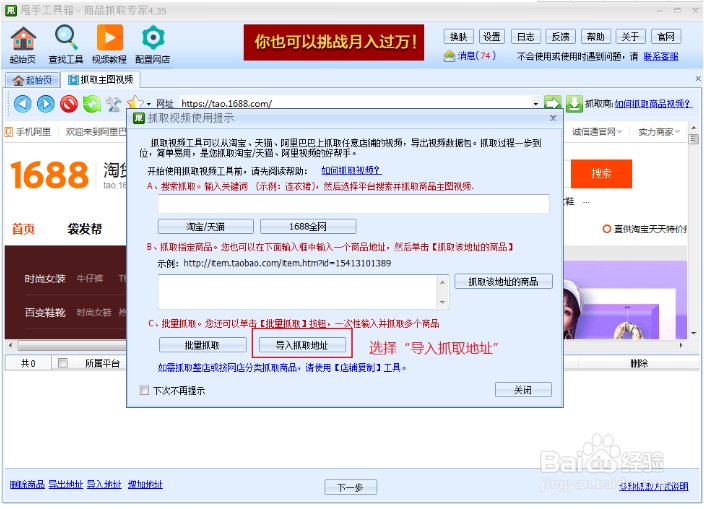Click the 关于 button
704x509 pixels.
630,37
